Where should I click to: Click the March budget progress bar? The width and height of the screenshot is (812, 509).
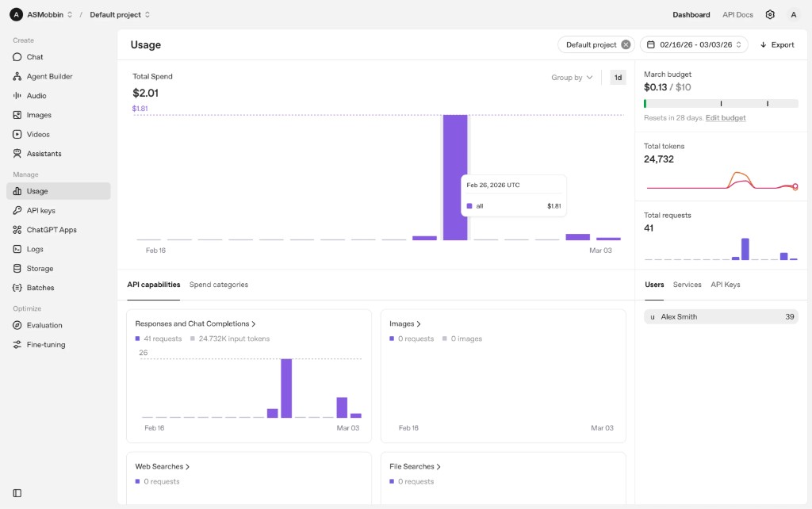coord(721,104)
